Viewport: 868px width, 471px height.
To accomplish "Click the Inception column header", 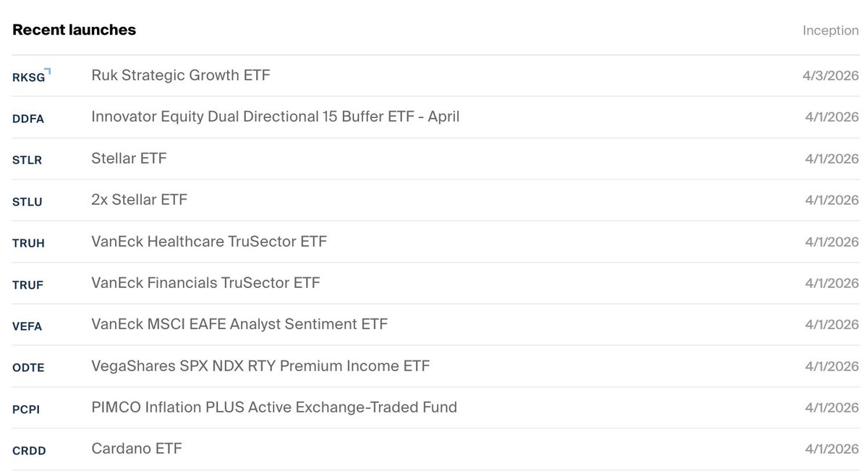I will [830, 31].
